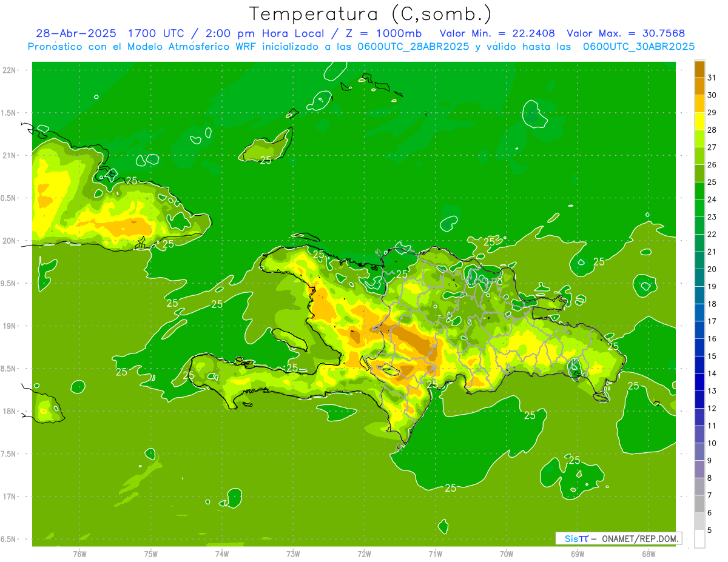The height and width of the screenshot is (562, 728).
Task: Click the '71W' longitude label
Action: 435,554
